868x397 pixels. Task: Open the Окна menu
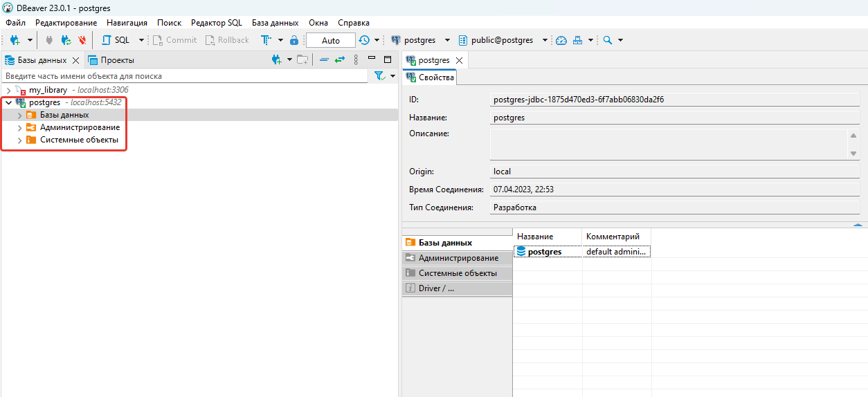(318, 23)
